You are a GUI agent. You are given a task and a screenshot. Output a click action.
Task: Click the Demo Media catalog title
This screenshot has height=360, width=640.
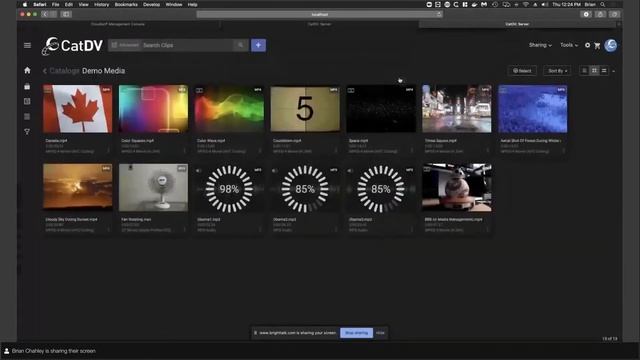[x=103, y=71]
